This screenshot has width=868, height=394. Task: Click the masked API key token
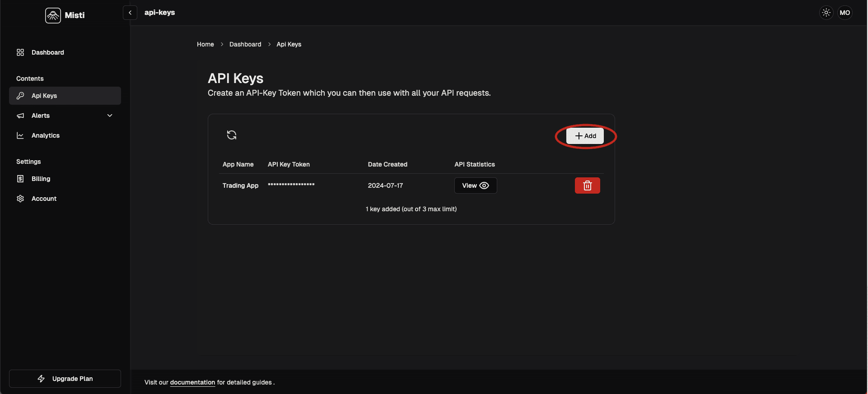(291, 185)
